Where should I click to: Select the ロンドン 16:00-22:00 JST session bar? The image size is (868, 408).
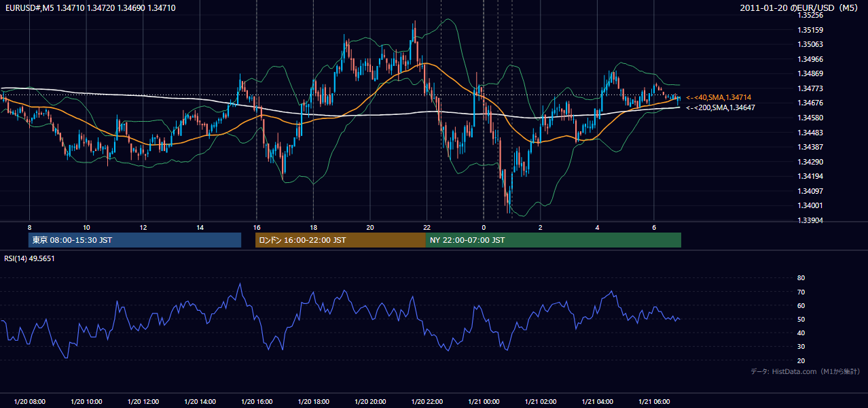pos(340,240)
